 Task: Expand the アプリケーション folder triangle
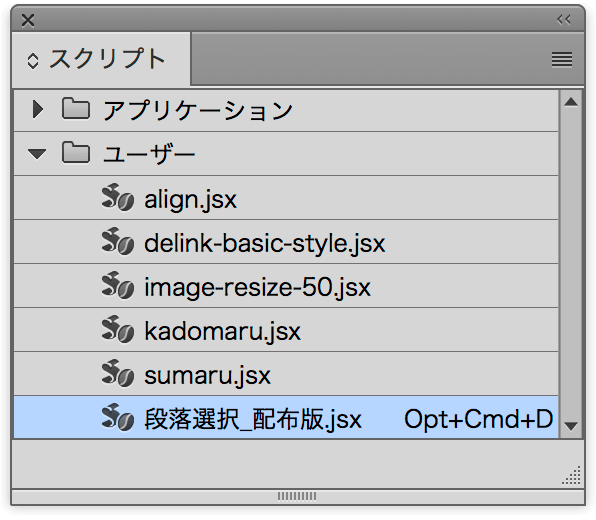[37, 109]
